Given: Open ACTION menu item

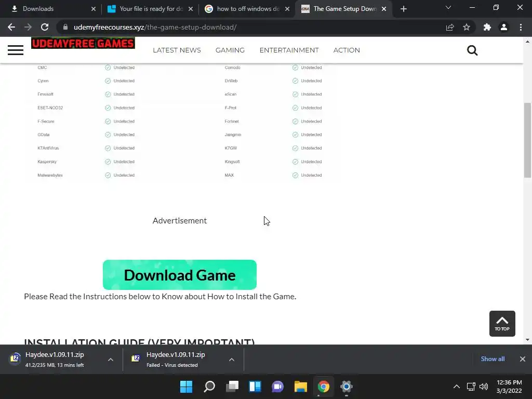Looking at the screenshot, I should [347, 50].
